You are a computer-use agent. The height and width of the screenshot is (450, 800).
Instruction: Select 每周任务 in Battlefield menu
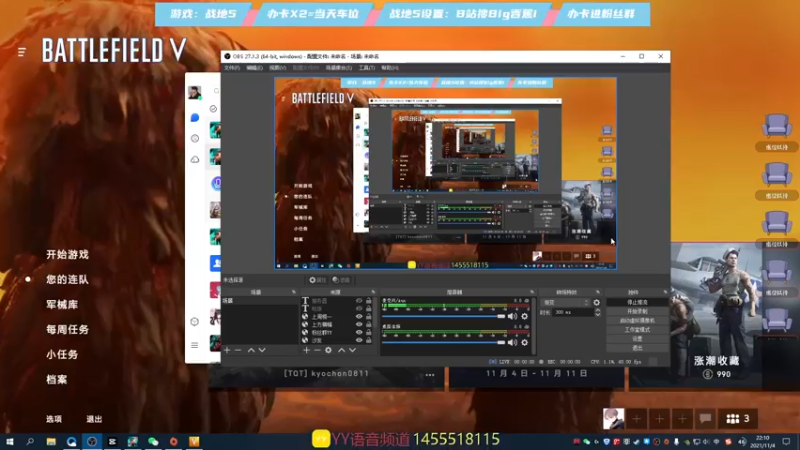[67, 330]
